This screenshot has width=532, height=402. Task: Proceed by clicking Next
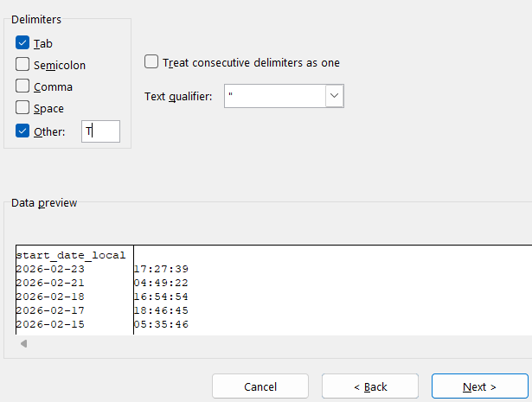click(479, 386)
